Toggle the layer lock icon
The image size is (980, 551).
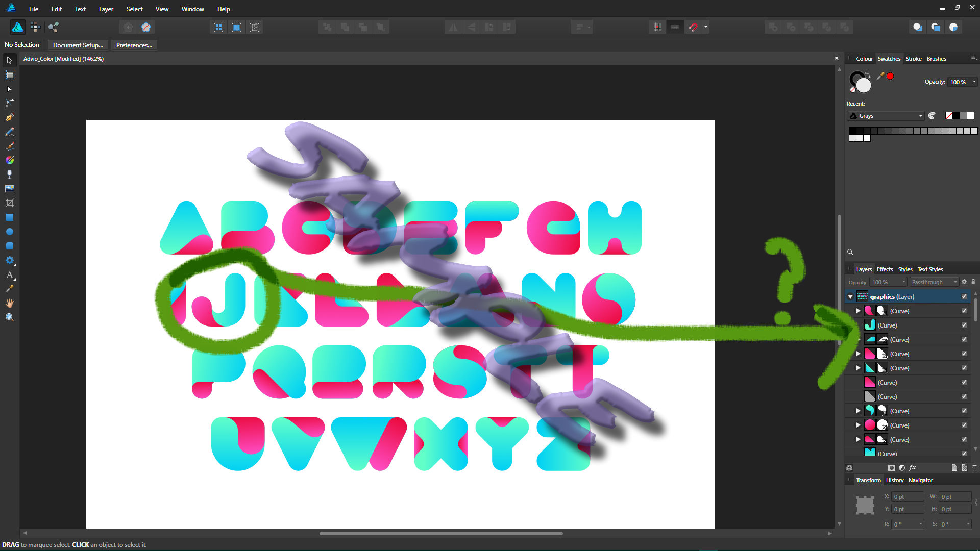tap(973, 282)
